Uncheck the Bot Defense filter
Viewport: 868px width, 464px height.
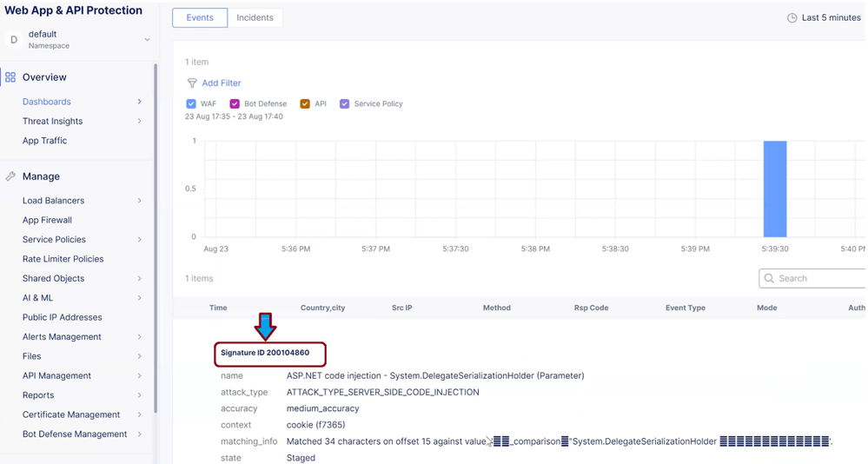tap(235, 104)
